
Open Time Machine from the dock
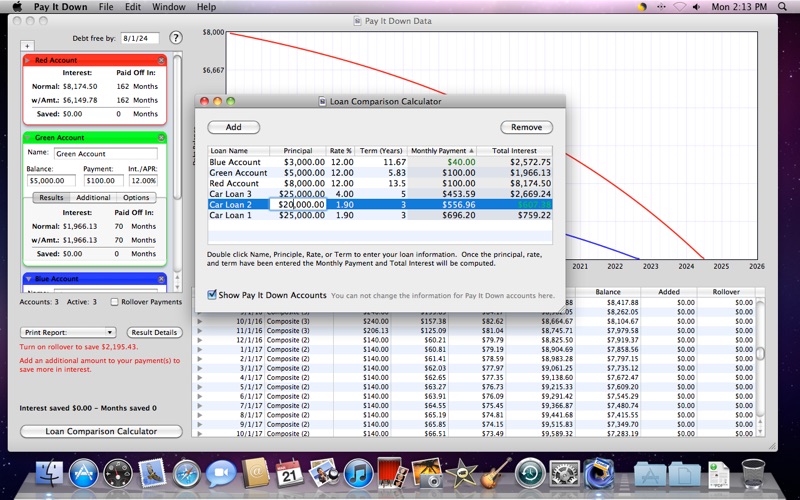pyautogui.click(x=530, y=473)
